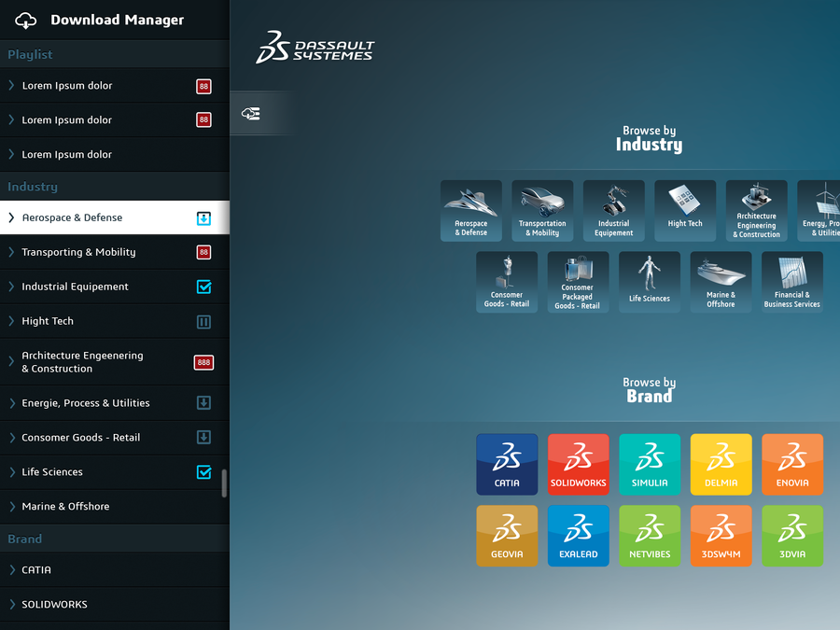Pause the Hight Tech download
Image resolution: width=840 pixels, height=630 pixels.
pyautogui.click(x=203, y=321)
